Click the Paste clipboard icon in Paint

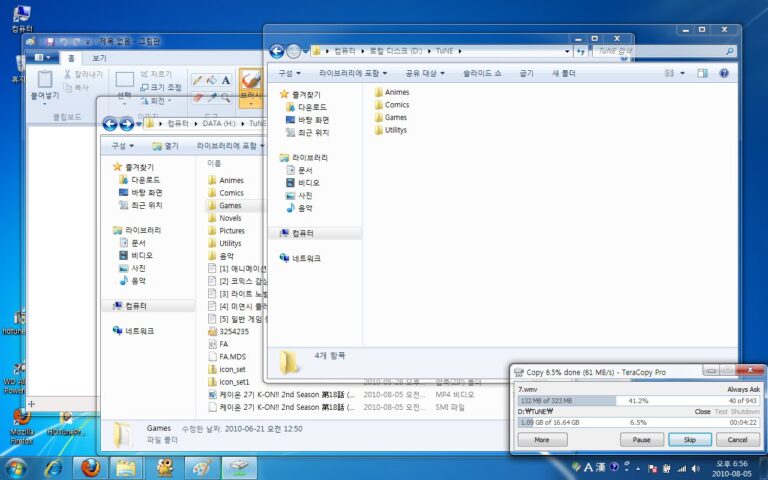point(45,79)
